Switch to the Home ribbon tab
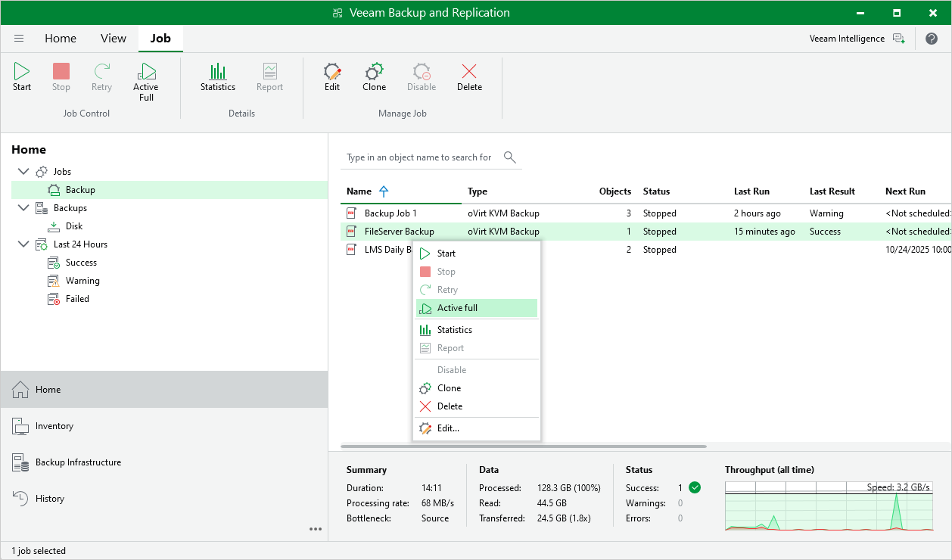The width and height of the screenshot is (952, 560). coord(61,39)
